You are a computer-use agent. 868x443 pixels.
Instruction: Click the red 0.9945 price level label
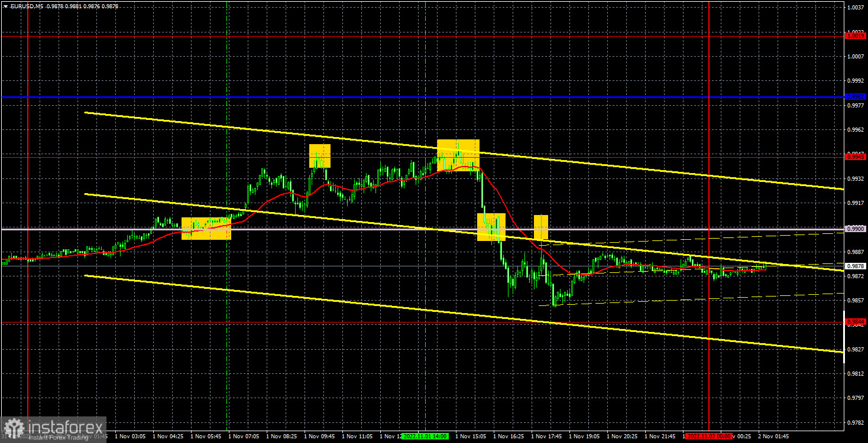click(856, 157)
